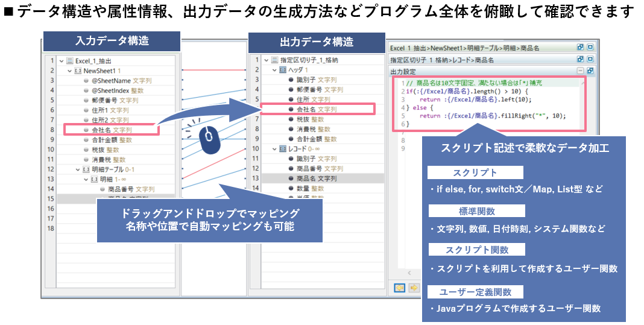
Task: Select 住所 文字列 in output tree
Action: point(314,99)
